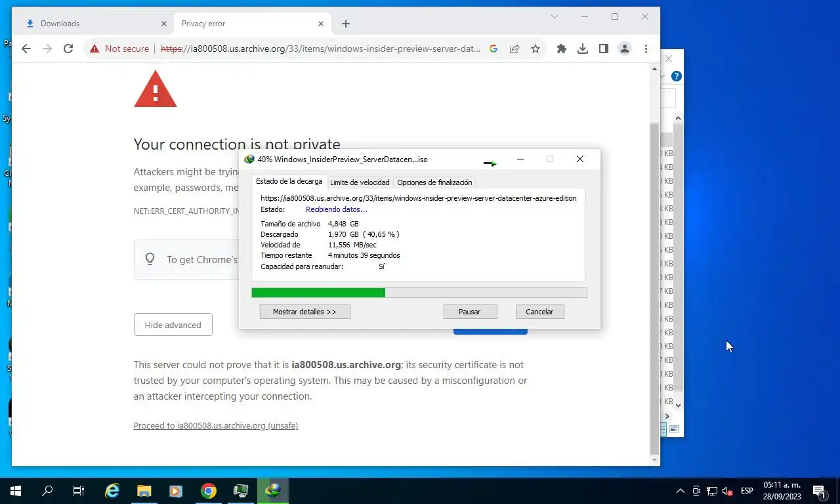Open File Explorer from taskbar

point(144,491)
